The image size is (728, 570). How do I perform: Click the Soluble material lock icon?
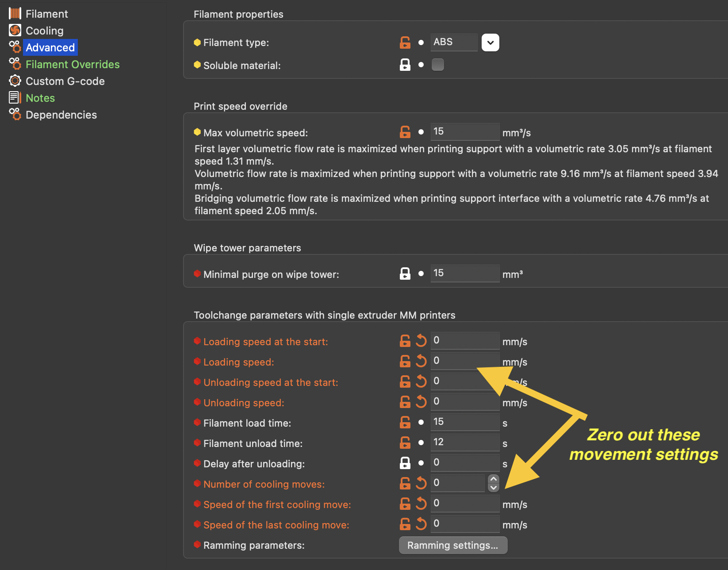pyautogui.click(x=405, y=65)
